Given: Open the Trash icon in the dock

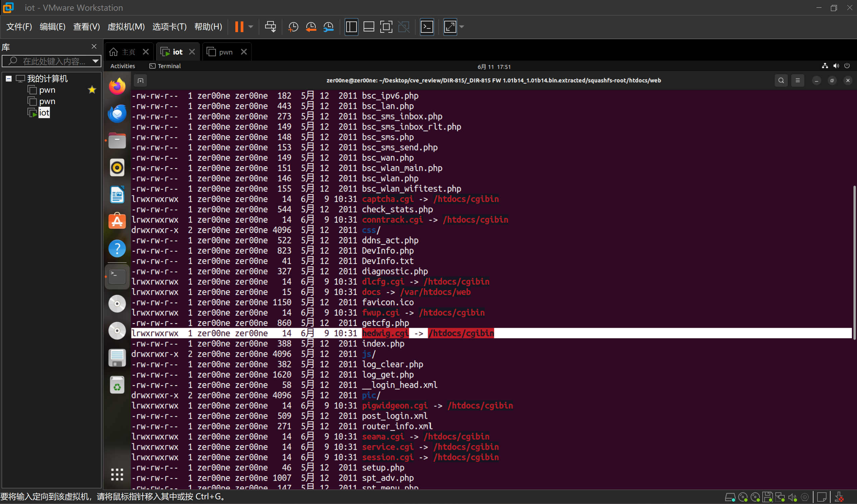Looking at the screenshot, I should 117,385.
